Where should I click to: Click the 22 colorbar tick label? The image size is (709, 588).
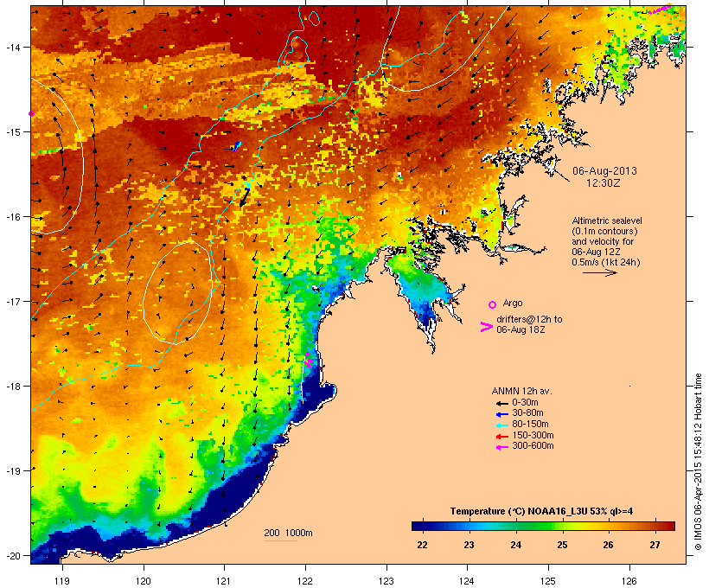422,545
